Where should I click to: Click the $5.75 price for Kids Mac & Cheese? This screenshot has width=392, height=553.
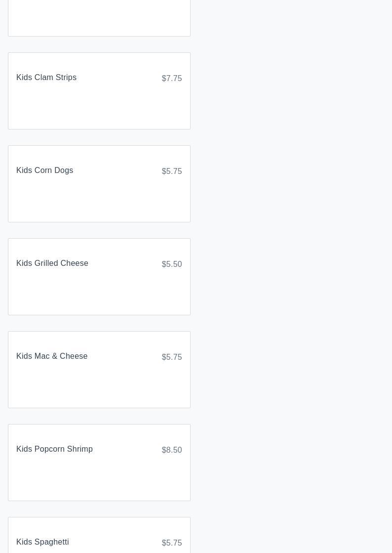172,357
